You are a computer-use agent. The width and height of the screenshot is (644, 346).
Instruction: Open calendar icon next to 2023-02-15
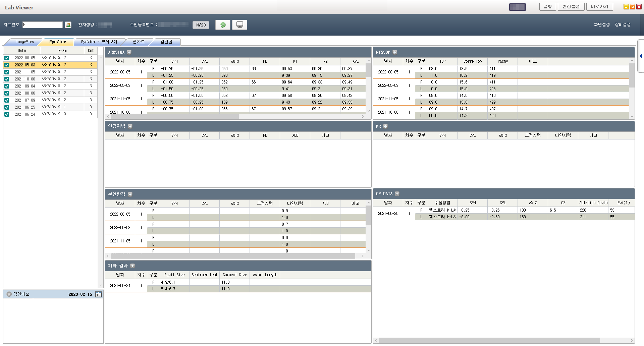tap(98, 294)
